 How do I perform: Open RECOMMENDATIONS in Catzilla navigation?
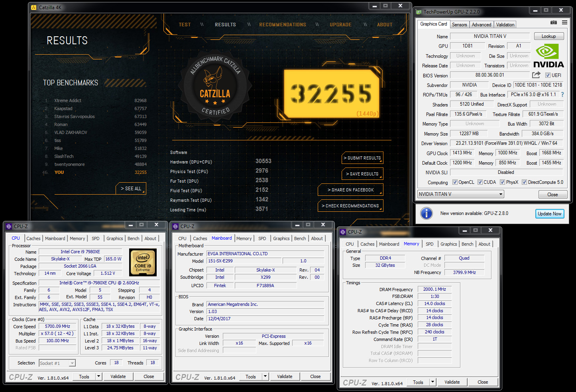tap(283, 25)
